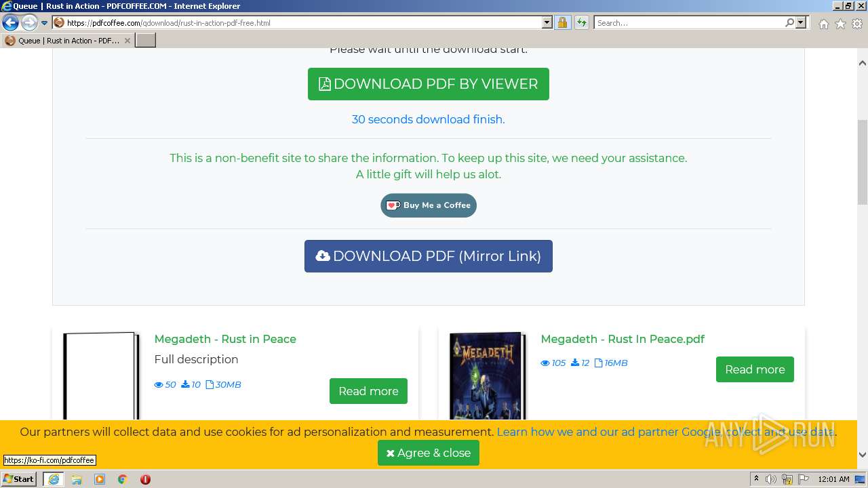The width and height of the screenshot is (868, 488).
Task: Click DOWNLOAD PDF (Mirror Link) button
Action: (429, 256)
